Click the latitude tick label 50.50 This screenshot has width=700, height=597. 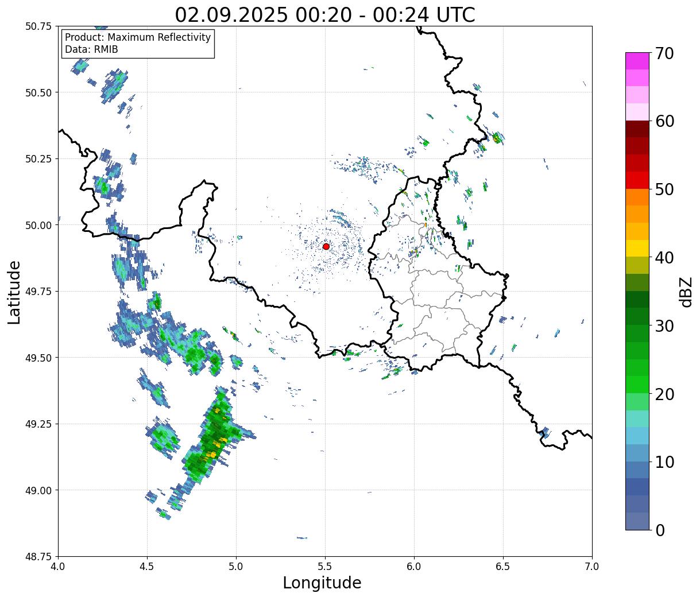pyautogui.click(x=38, y=92)
